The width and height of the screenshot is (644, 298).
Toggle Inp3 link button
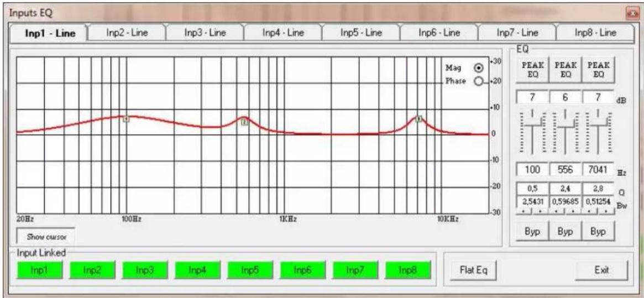tap(145, 270)
